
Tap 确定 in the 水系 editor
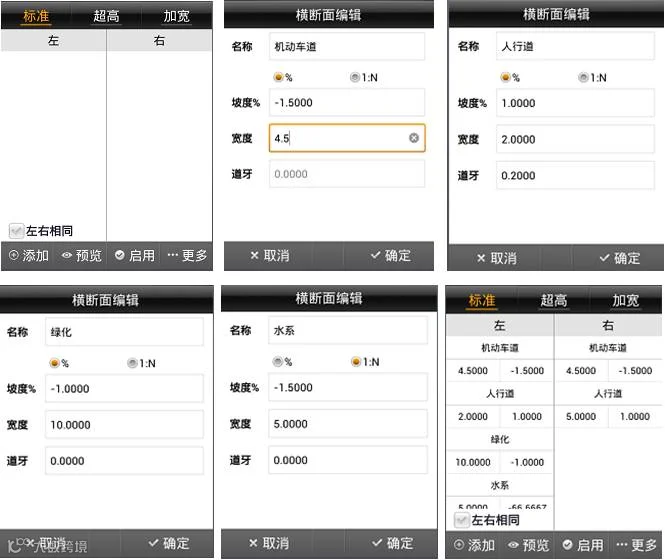point(392,543)
